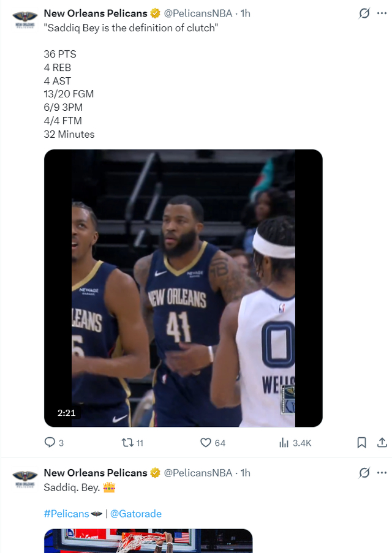Reply to the Saddiq Bey stats tweet

50,442
